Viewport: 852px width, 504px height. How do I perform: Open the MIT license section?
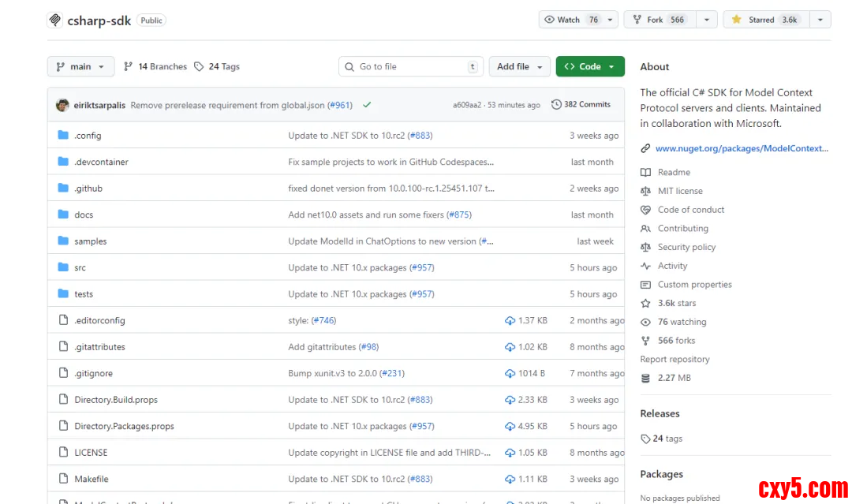[x=679, y=191]
